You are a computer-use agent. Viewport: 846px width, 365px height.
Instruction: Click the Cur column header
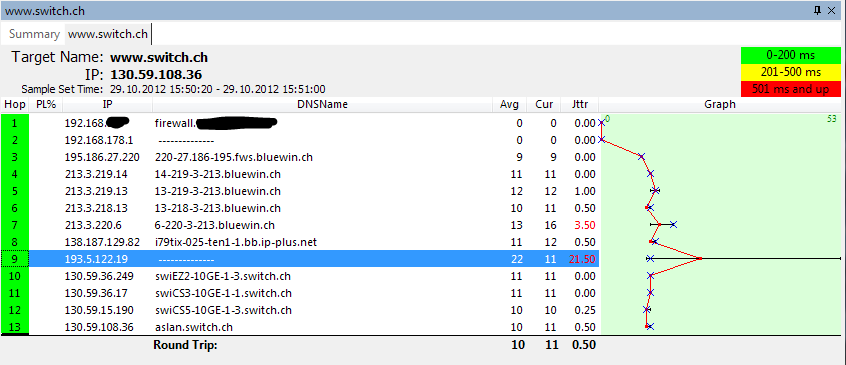pos(544,104)
